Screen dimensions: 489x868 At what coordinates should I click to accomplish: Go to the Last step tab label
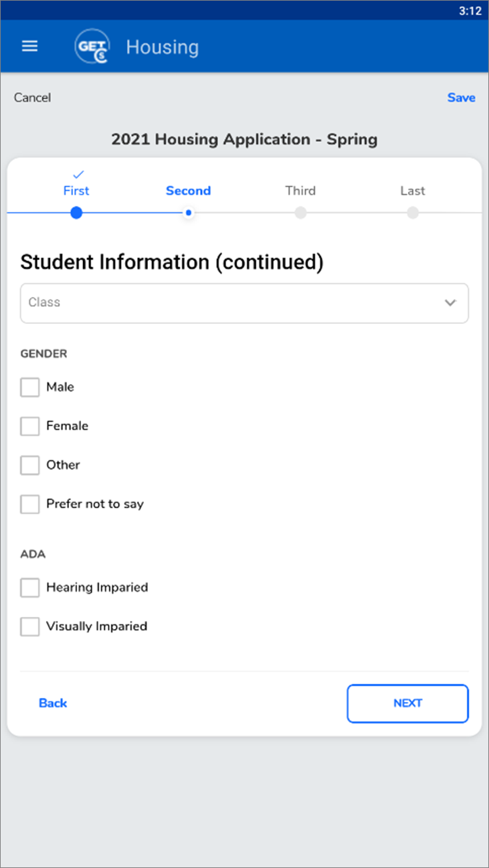pos(413,191)
